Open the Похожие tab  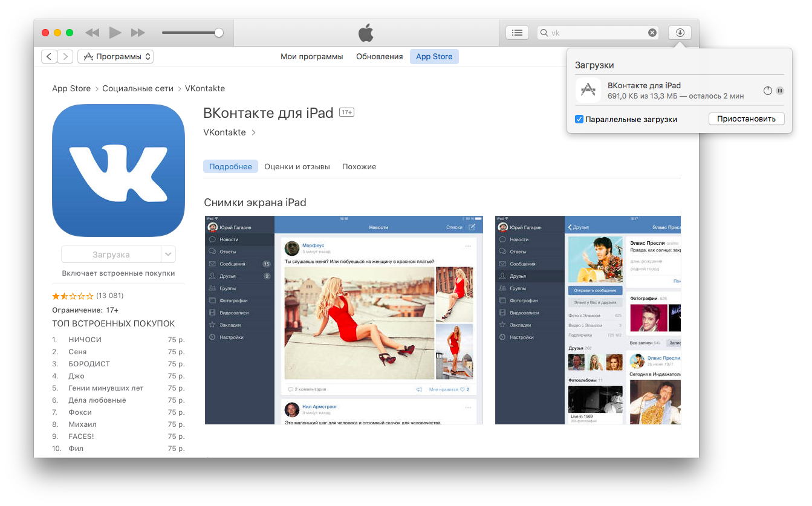pos(359,166)
